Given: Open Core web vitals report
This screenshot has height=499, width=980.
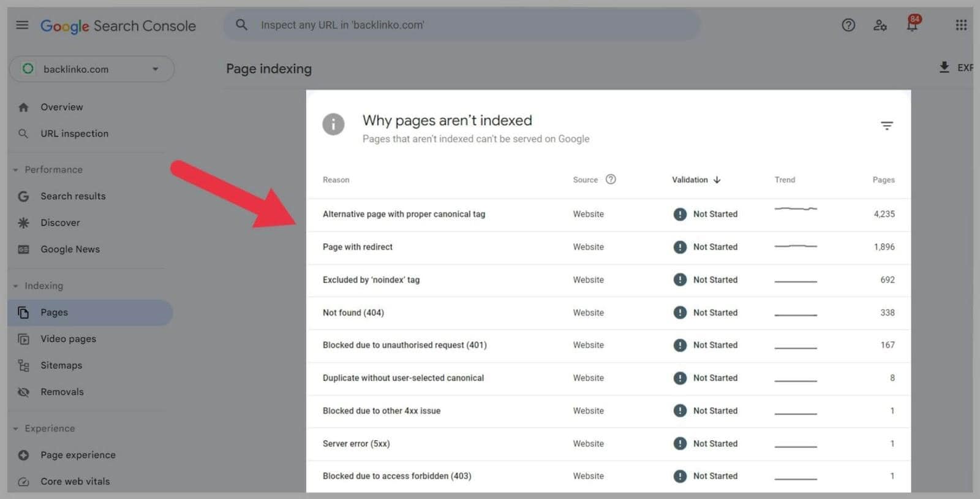Looking at the screenshot, I should [x=75, y=481].
